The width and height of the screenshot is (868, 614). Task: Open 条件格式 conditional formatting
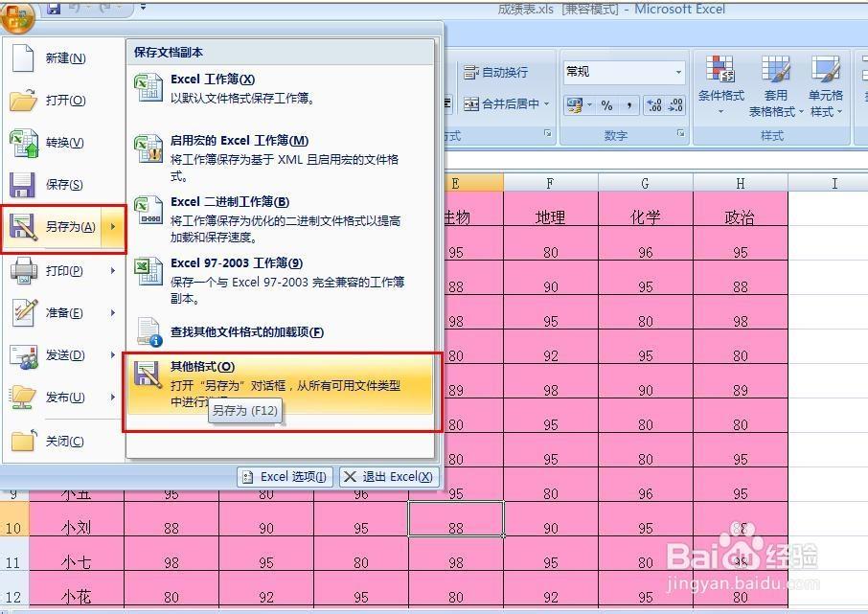coord(720,86)
